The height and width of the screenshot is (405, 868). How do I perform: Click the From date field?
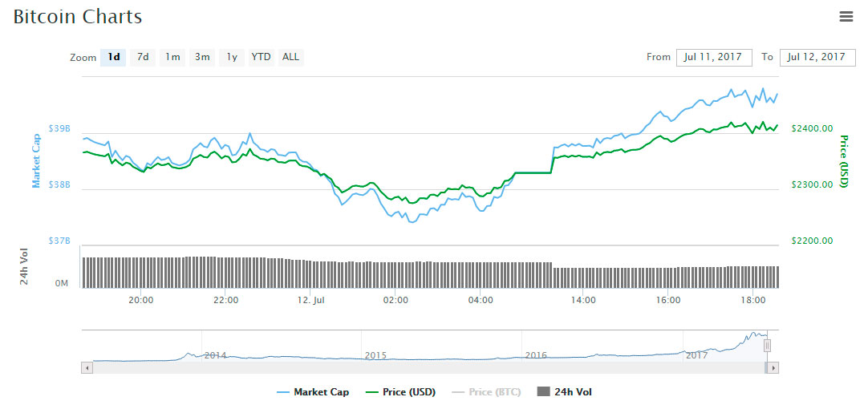pos(714,57)
